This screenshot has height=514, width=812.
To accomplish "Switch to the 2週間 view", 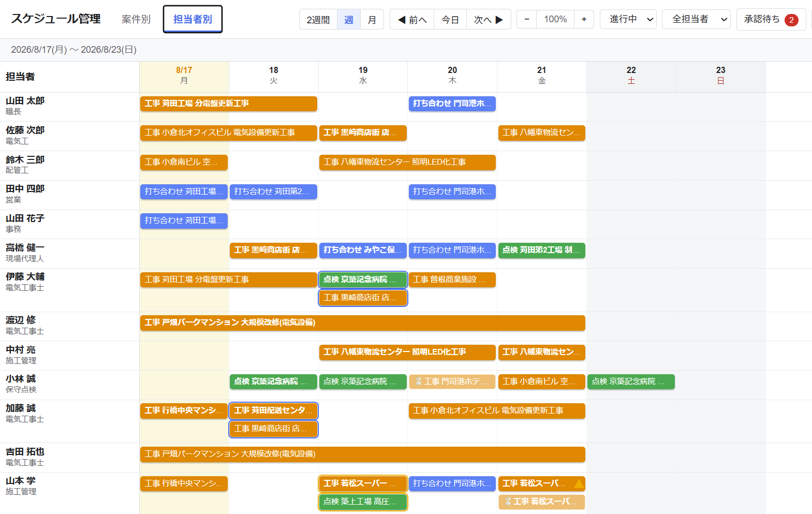I will point(318,20).
